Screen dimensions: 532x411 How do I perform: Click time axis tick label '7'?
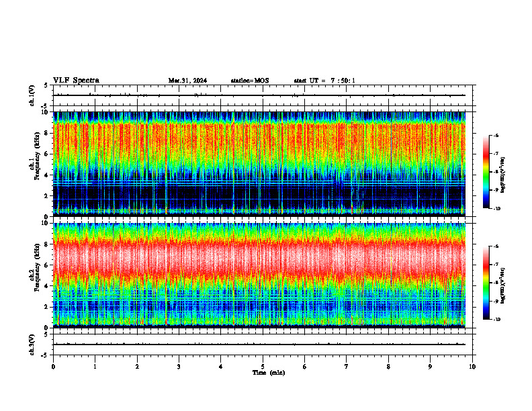pyautogui.click(x=347, y=367)
